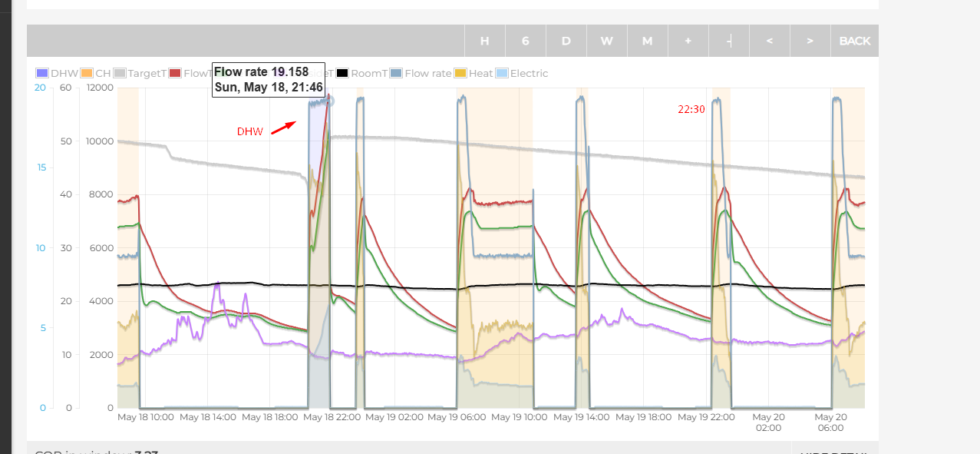This screenshot has width=980, height=454.
Task: Click the highlighted flow rate data point
Action: pos(328,100)
